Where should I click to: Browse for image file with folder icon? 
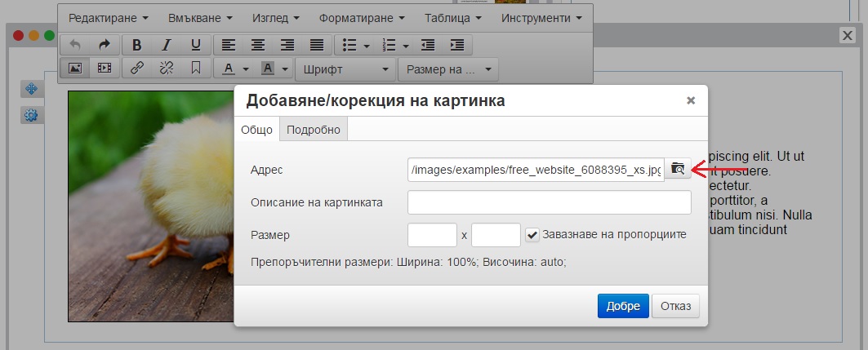point(678,168)
